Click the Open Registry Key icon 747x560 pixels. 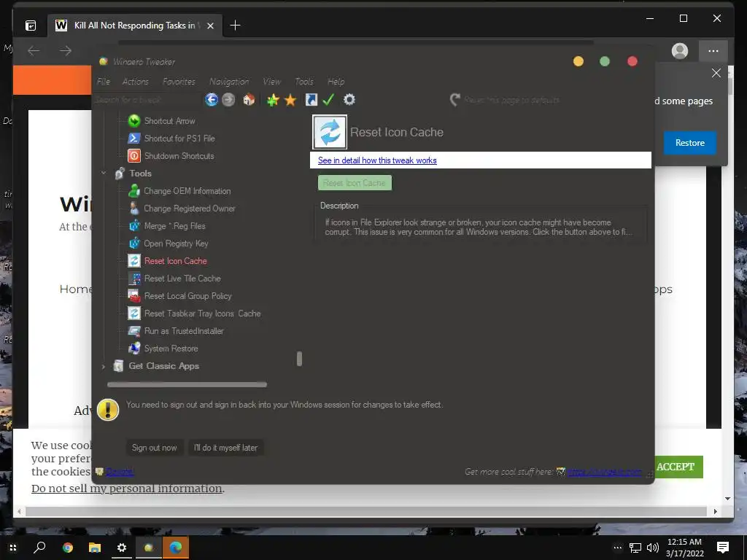click(134, 244)
